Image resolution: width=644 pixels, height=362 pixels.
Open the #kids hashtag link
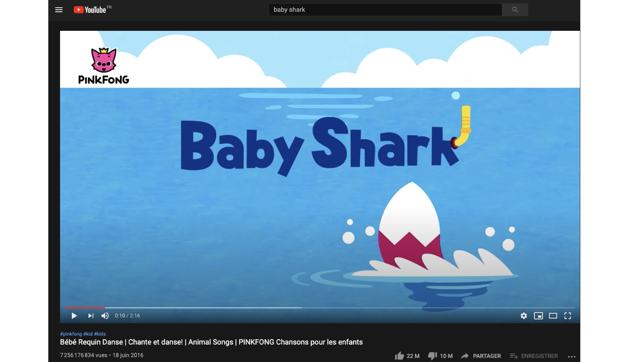click(x=100, y=334)
